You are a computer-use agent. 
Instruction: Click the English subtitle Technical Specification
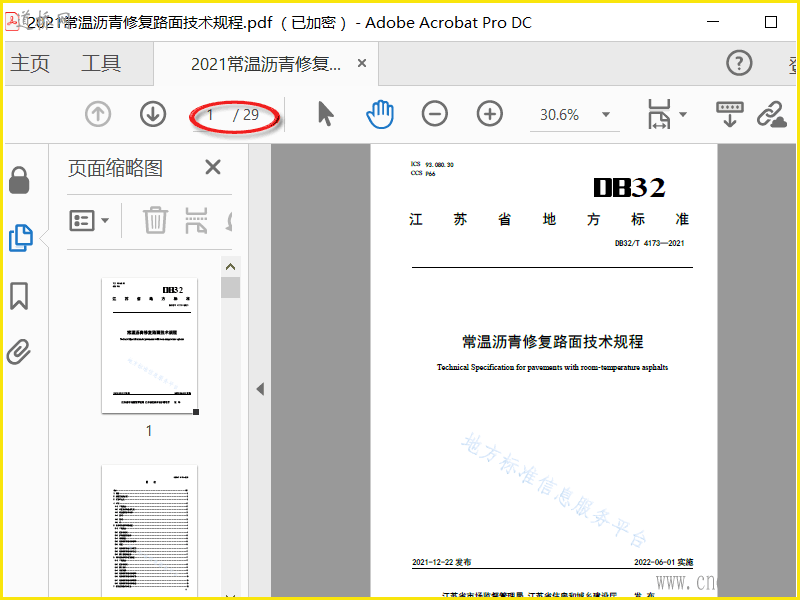tap(552, 367)
